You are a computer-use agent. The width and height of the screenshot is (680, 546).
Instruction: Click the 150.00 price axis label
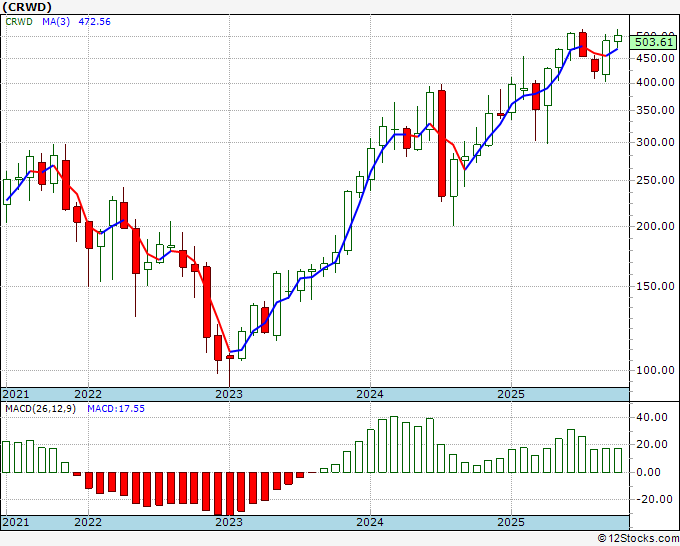(657, 286)
